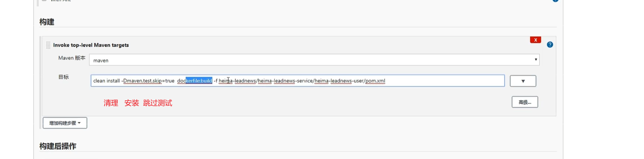Click the Invoke top-level Maven targets title
This screenshot has height=159, width=644.
91,45
